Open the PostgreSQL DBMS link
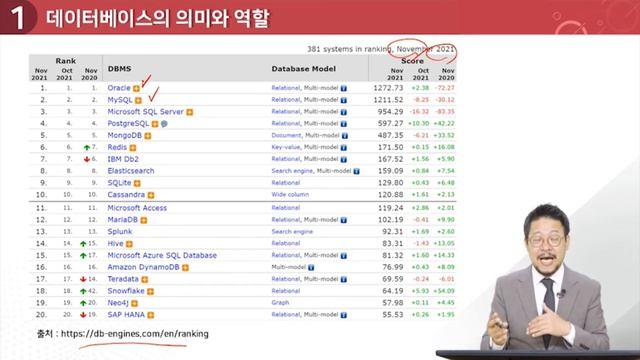This screenshot has height=360, width=640. (128, 123)
